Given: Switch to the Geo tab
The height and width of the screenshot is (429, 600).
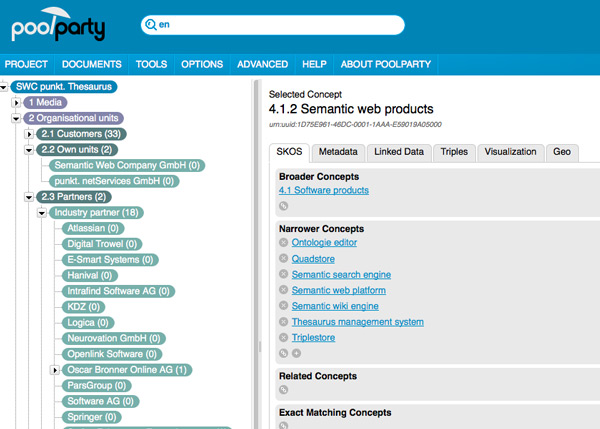Looking at the screenshot, I should click(x=562, y=152).
